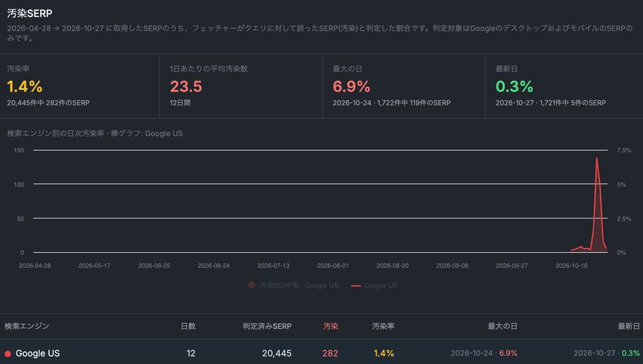Viewport: 643px width, 364px height.
Task: Click the chart title 検索エンジン別の日次汚染率
Action: tap(95, 134)
